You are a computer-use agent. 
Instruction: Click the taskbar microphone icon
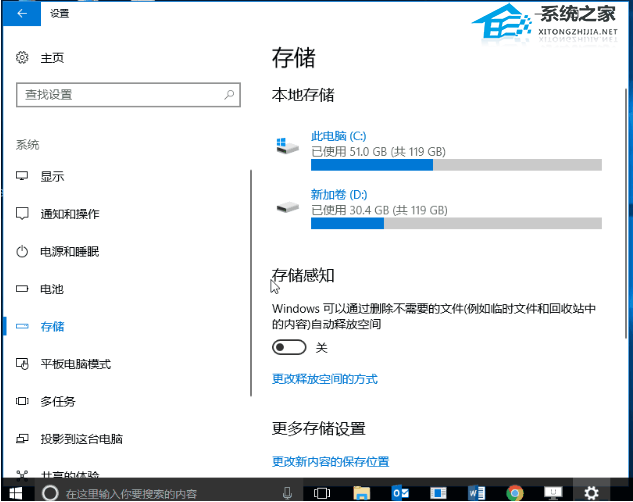(x=287, y=493)
